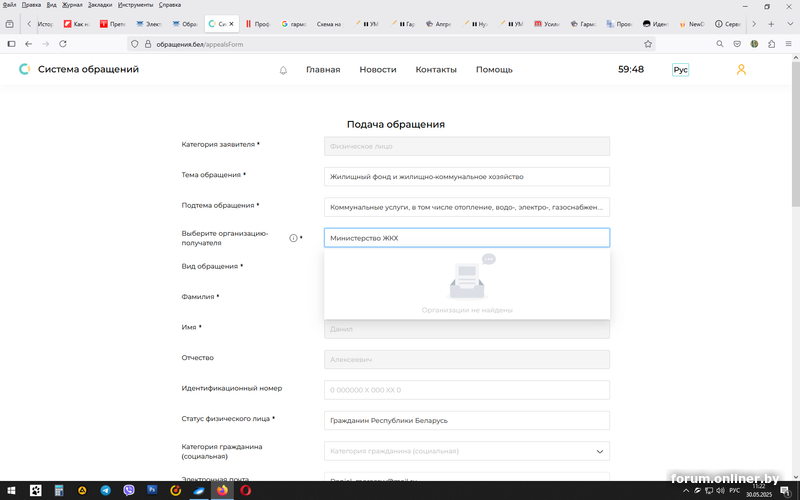Viewport: 800px width, 500px height.
Task: Open Opera browser from the taskbar
Action: click(x=245, y=490)
